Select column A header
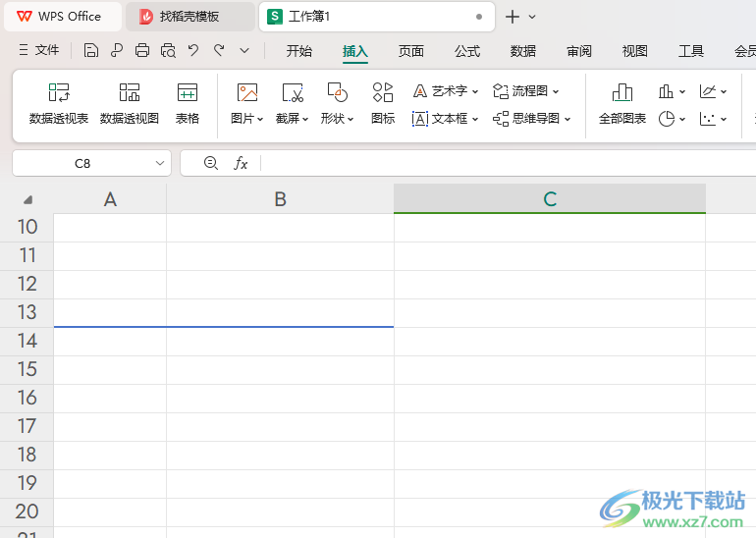Viewport: 756px width, 538px height. click(x=110, y=198)
